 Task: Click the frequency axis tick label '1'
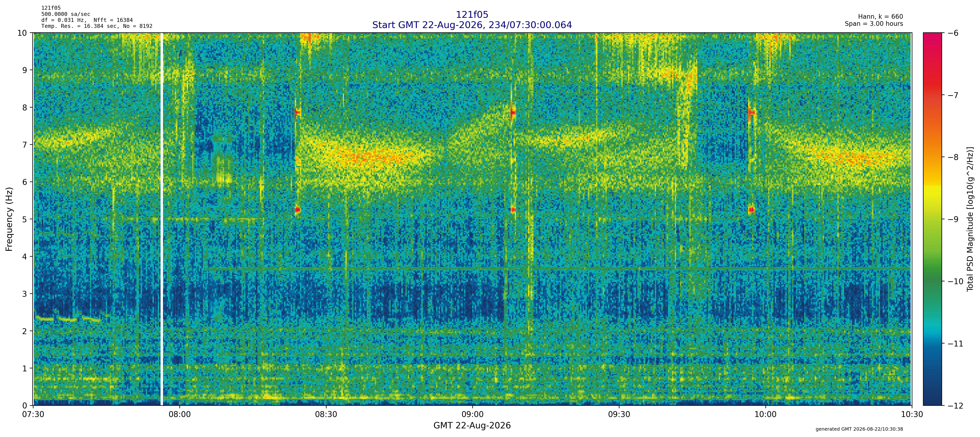pos(25,369)
